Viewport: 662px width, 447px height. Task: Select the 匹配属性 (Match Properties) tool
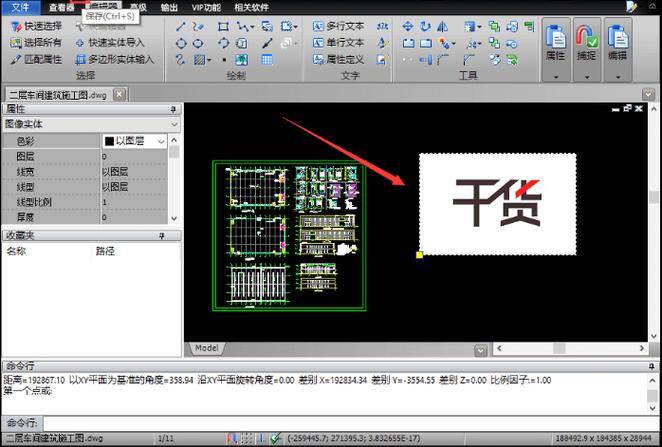coord(37,59)
